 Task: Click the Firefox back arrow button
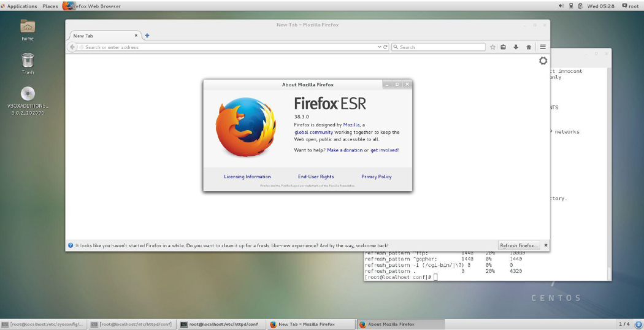tap(72, 47)
